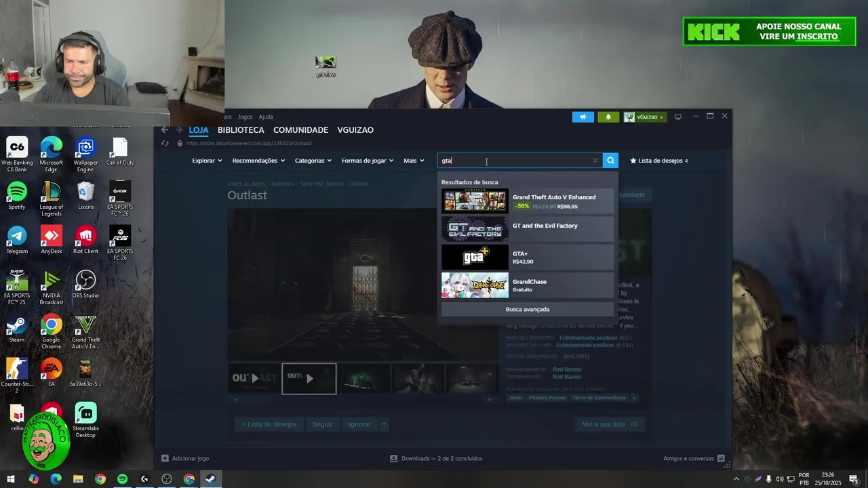Open the Grand Theft Auto V desktop shortcut
This screenshot has height=488, width=868.
click(85, 331)
